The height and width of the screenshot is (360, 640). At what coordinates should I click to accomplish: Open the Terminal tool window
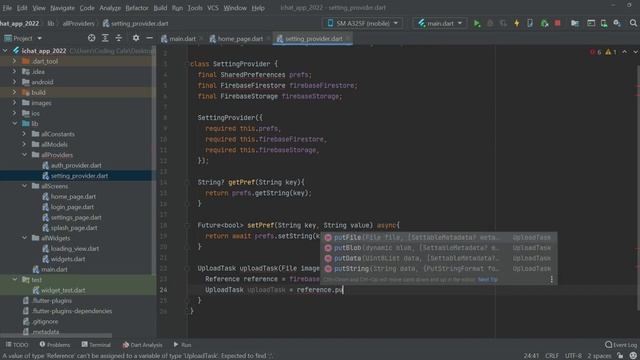click(96, 345)
